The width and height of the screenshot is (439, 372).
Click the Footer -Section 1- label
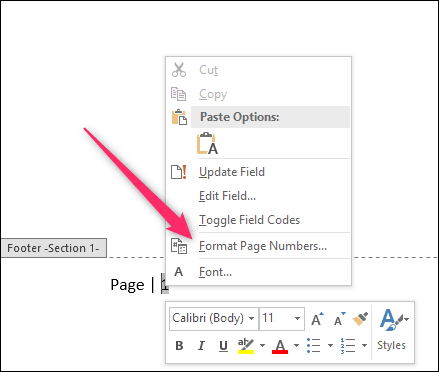(x=53, y=248)
